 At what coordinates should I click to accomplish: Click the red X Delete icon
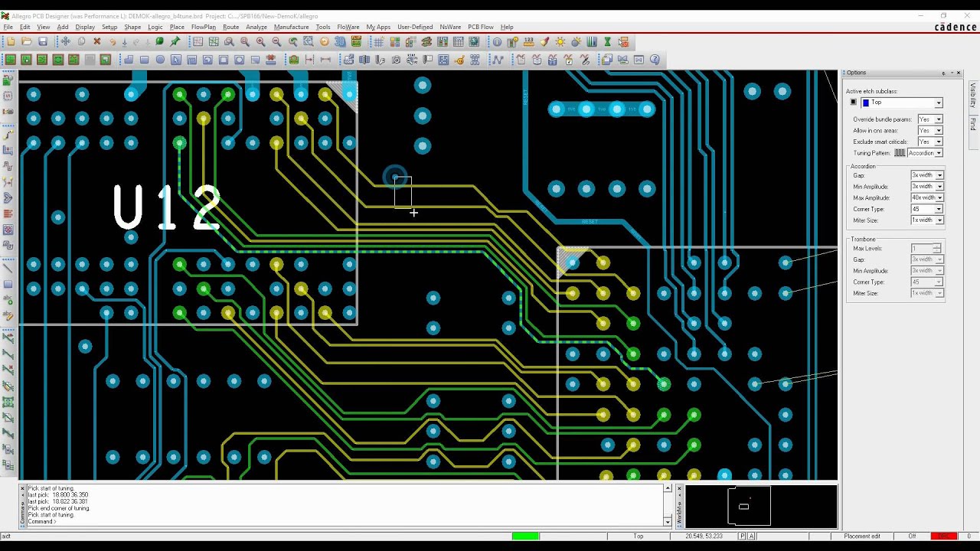click(x=97, y=41)
